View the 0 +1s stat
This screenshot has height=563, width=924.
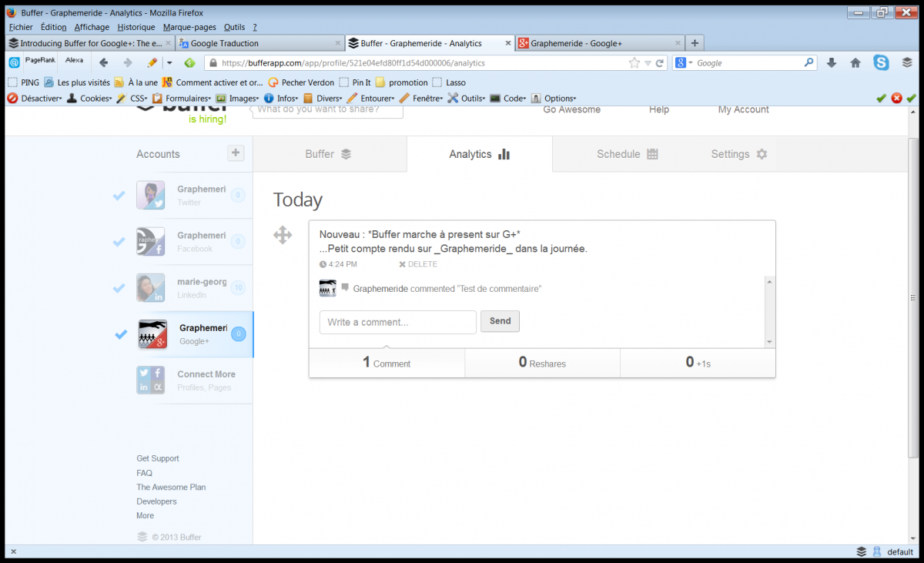point(698,362)
